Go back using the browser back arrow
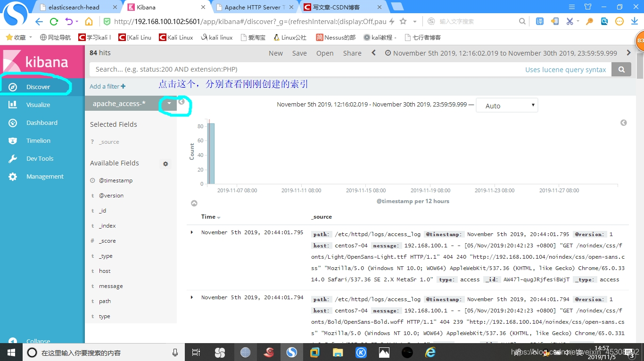This screenshot has width=644, height=361. [x=39, y=21]
